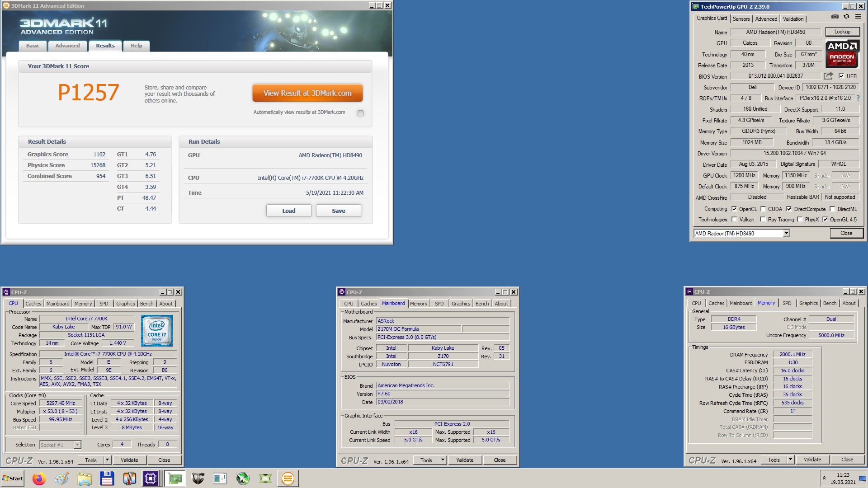Click Validate in CPU-Z Mainboard window
Viewport: 868px width, 488px height.
coord(465,460)
